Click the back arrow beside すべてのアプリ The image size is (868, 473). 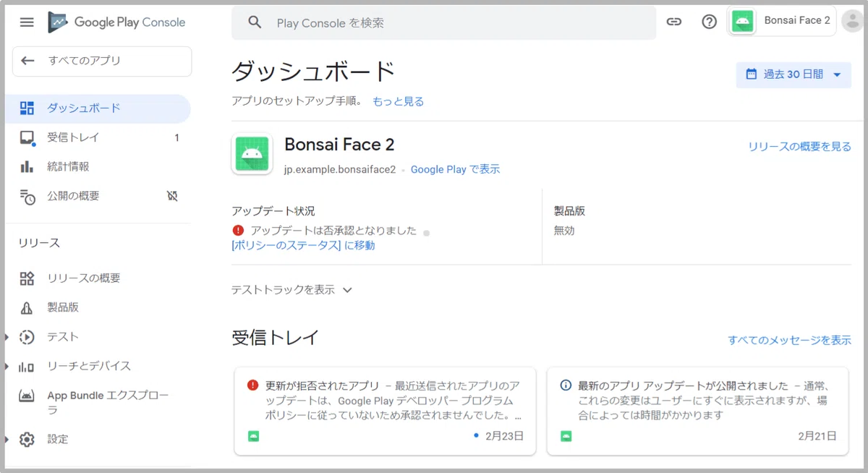click(x=27, y=61)
